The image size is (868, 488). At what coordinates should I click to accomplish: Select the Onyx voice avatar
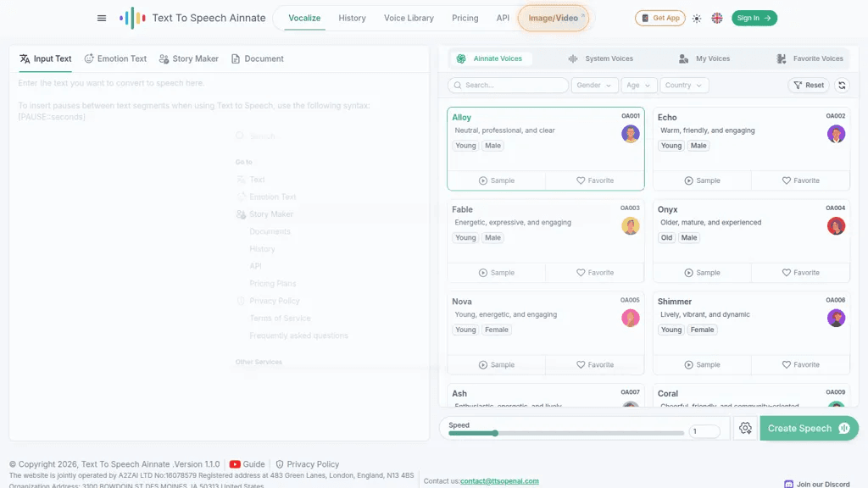(836, 225)
